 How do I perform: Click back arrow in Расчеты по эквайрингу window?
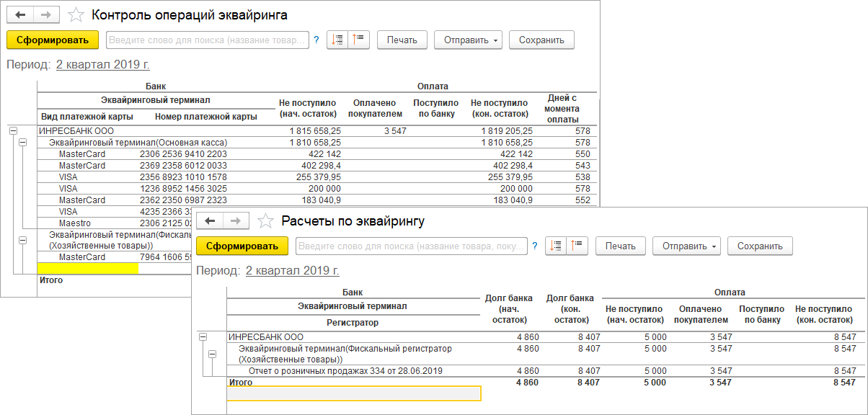[x=211, y=220]
